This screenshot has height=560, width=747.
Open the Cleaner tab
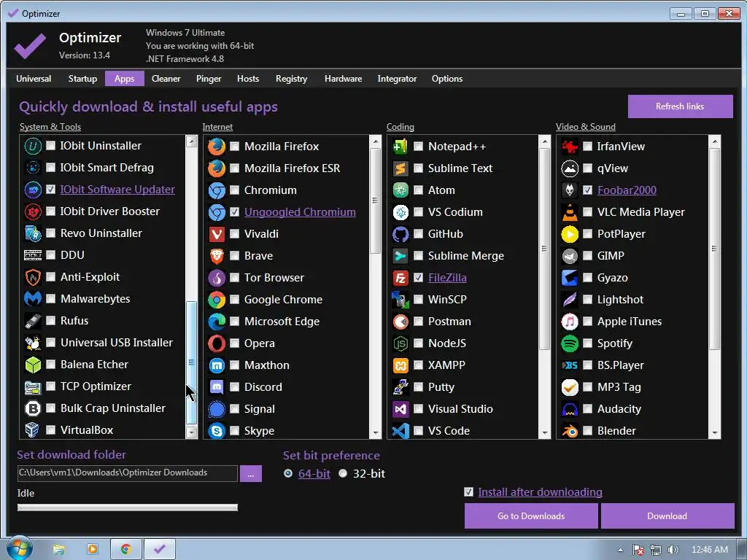(166, 79)
